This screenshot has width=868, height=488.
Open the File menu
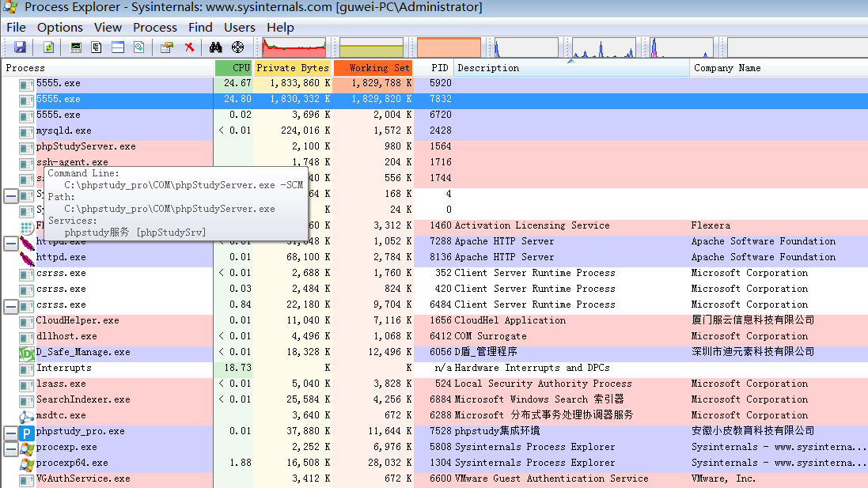(16, 28)
